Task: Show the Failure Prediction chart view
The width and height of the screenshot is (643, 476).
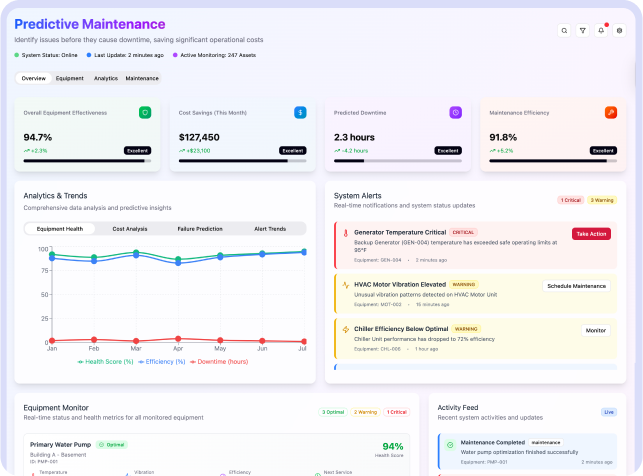Action: click(x=200, y=229)
